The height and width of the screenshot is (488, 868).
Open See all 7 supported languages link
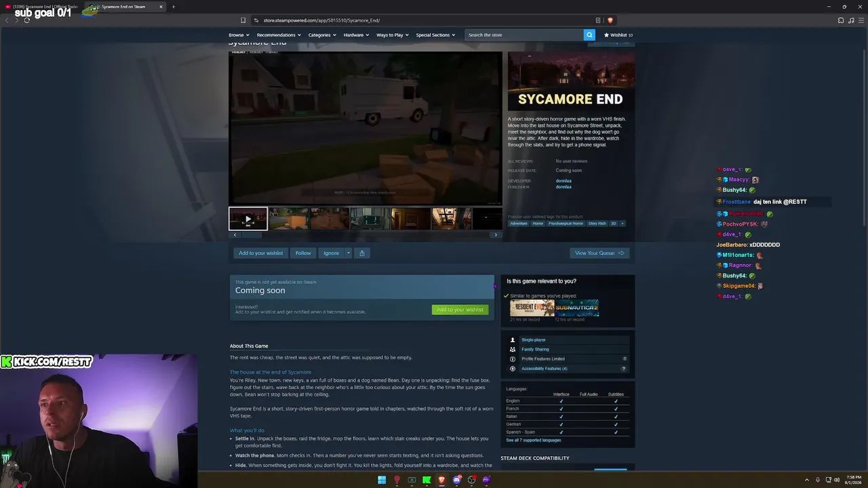point(533,441)
